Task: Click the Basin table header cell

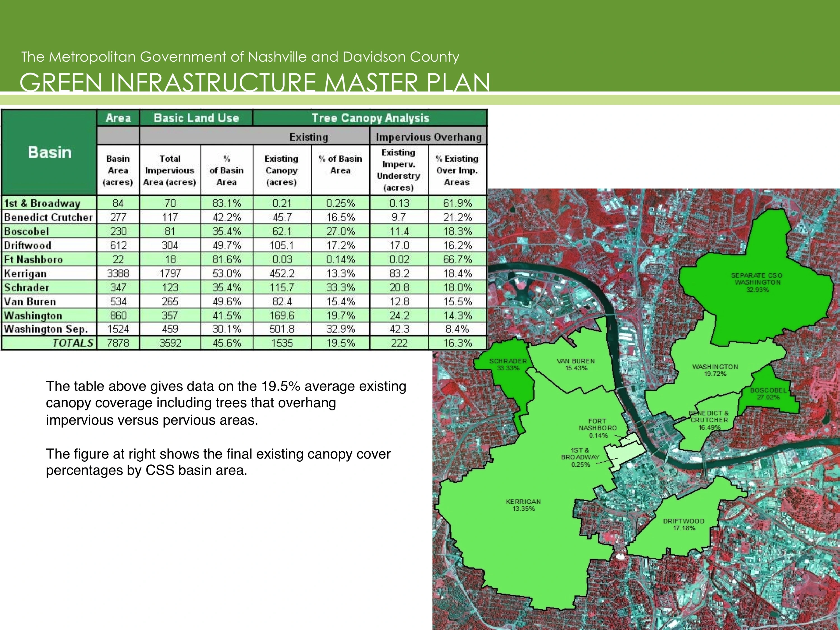Action: 49,152
